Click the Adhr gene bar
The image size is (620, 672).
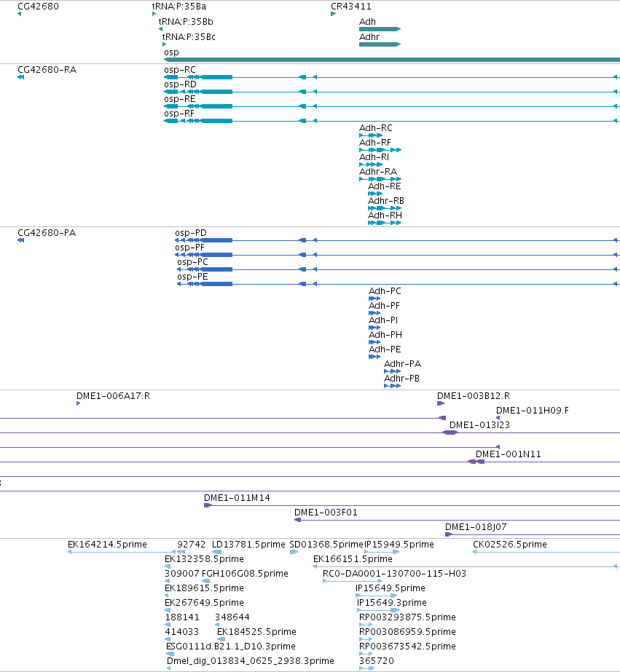(x=380, y=44)
